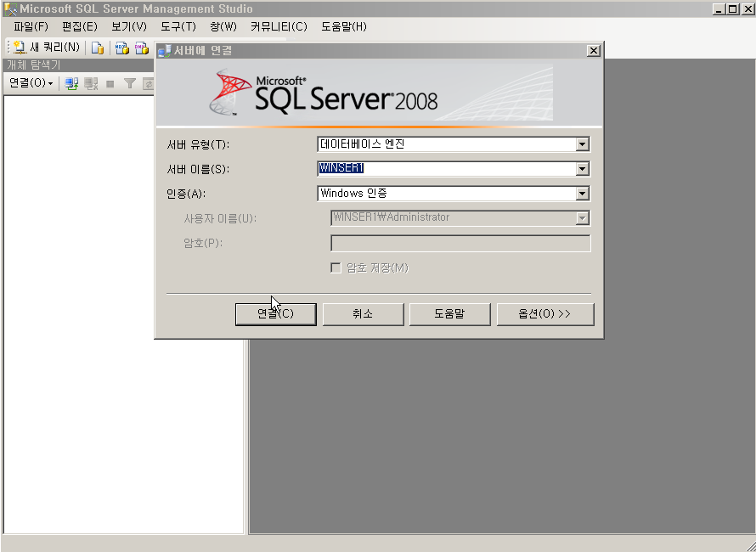Viewport: 756px width, 552px height.
Task: Click the 옵션(O) >> options button
Action: pyautogui.click(x=545, y=314)
